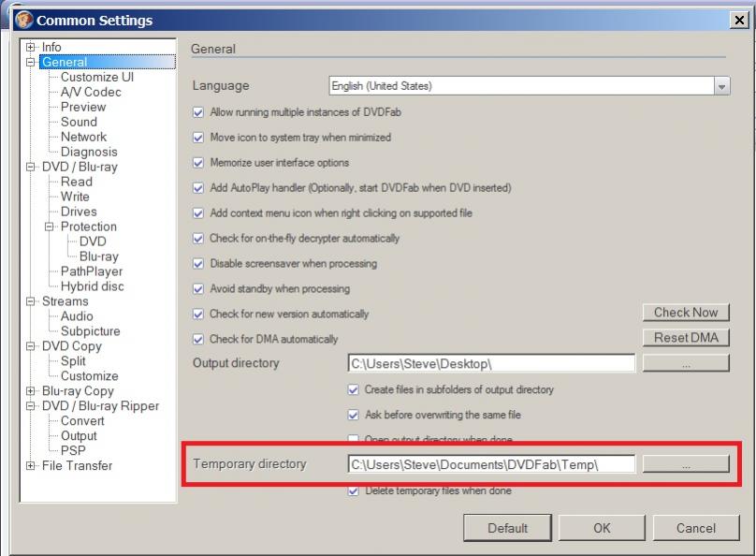Open Subpicture stream settings
This screenshot has height=556, width=756.
[x=90, y=331]
